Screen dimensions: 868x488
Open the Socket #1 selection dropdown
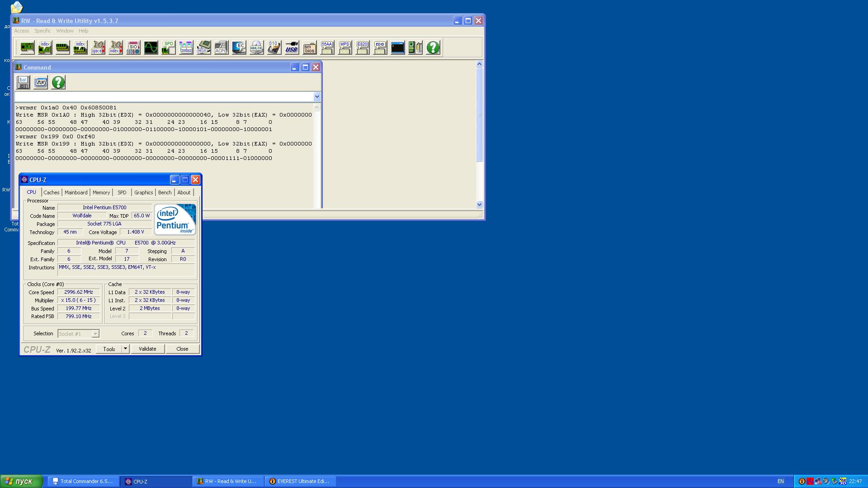coord(95,334)
